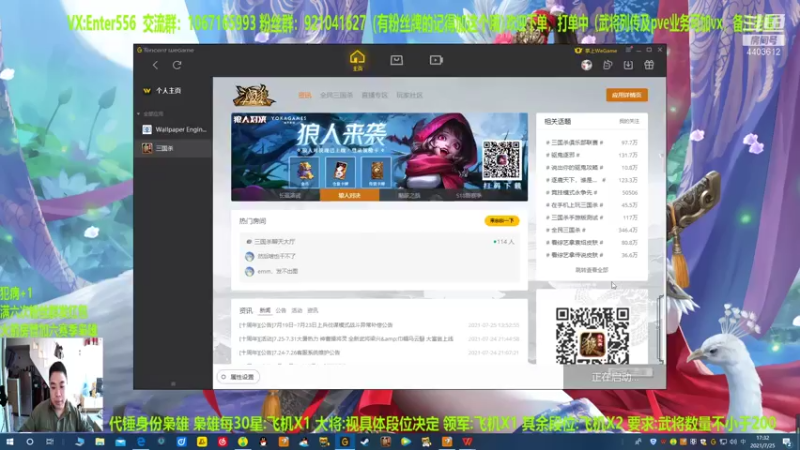Open the topic showing 123.3万

[592, 180]
